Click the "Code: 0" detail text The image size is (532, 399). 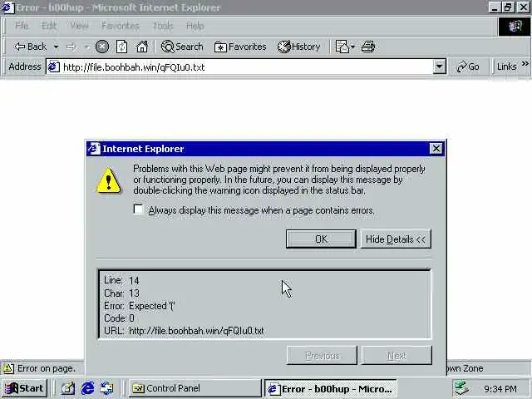[119, 318]
